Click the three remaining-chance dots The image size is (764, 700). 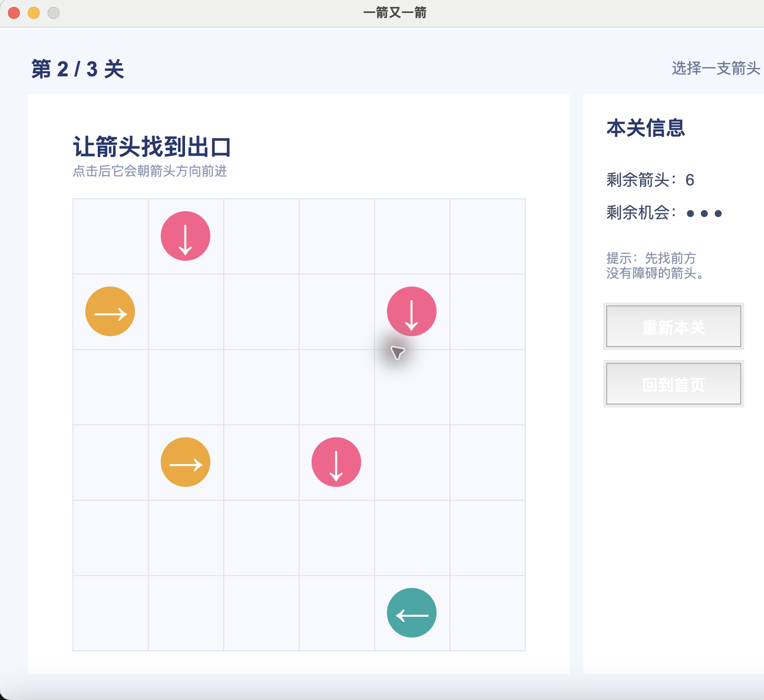704,214
